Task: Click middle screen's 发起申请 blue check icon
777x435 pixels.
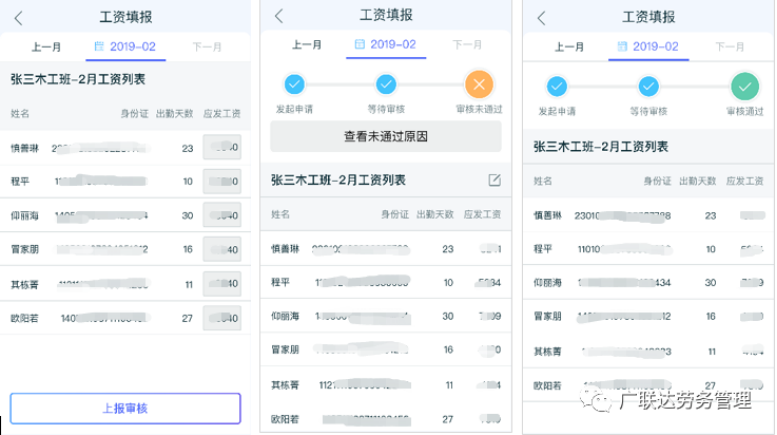Action: 294,84
